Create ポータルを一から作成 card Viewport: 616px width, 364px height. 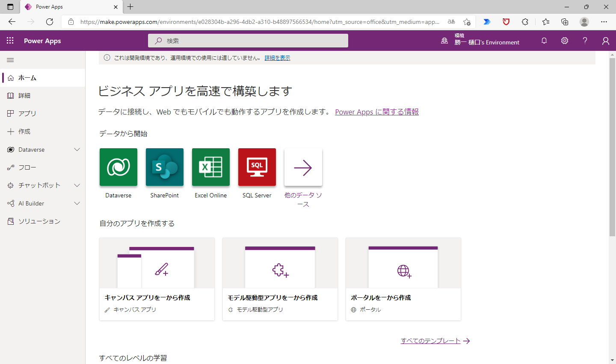click(x=403, y=279)
